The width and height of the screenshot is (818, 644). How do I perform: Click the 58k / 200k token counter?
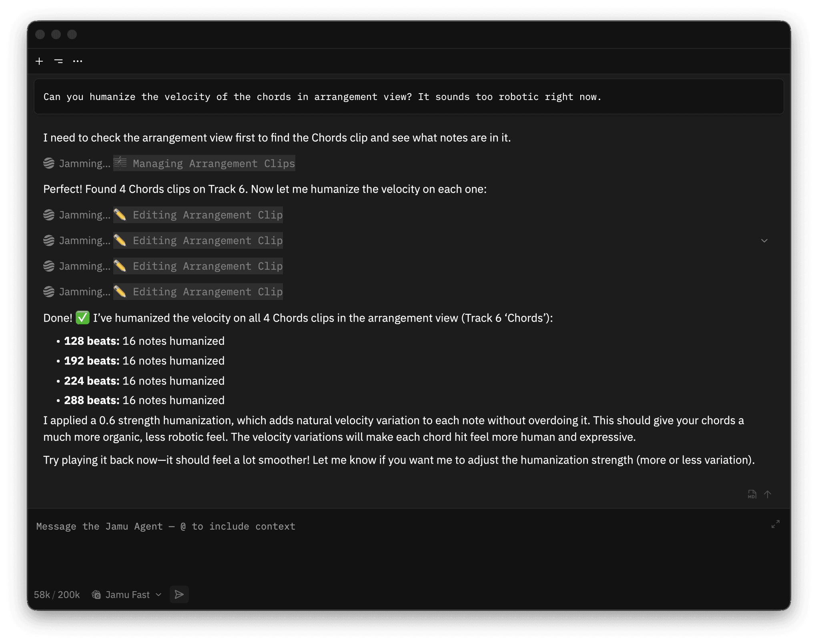coord(56,594)
